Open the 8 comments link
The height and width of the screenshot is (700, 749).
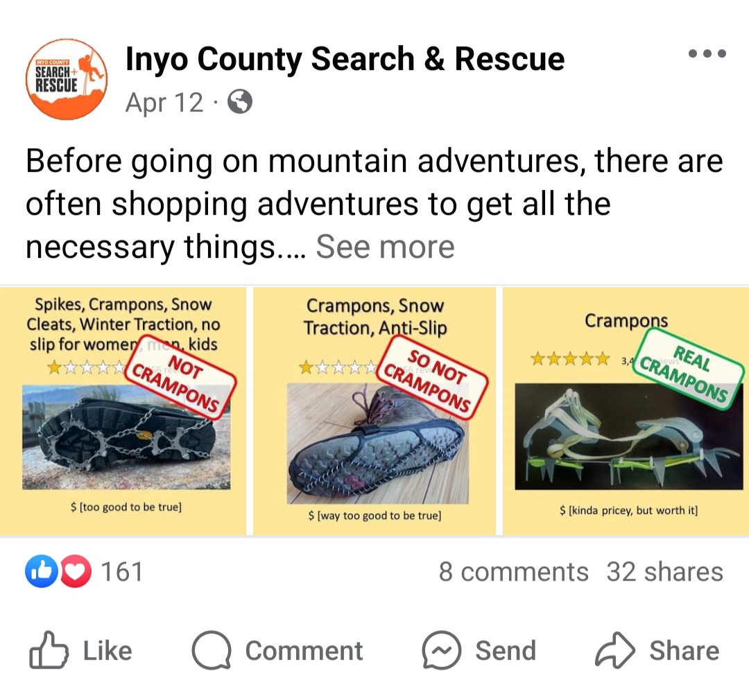(513, 572)
